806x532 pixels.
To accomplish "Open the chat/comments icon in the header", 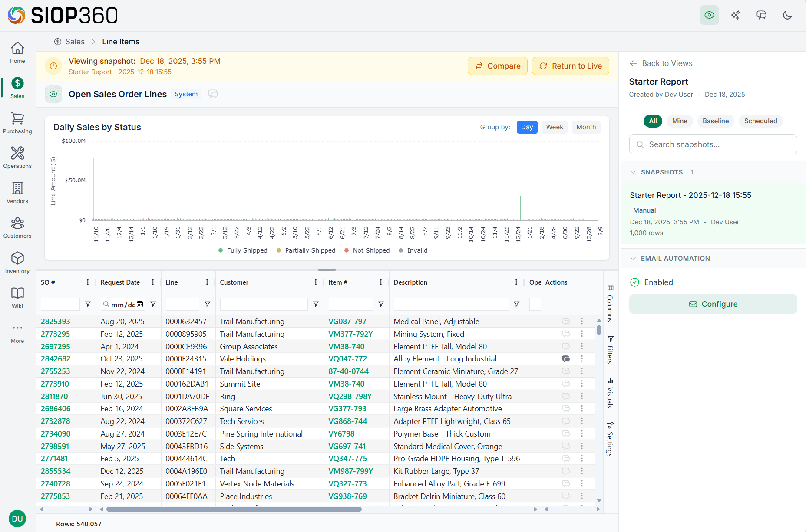I will (x=761, y=15).
